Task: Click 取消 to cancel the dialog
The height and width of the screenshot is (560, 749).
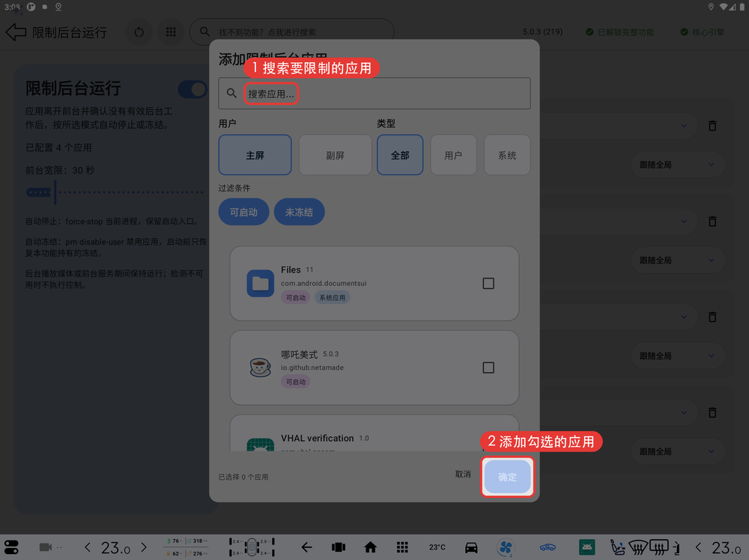Action: pos(463,474)
